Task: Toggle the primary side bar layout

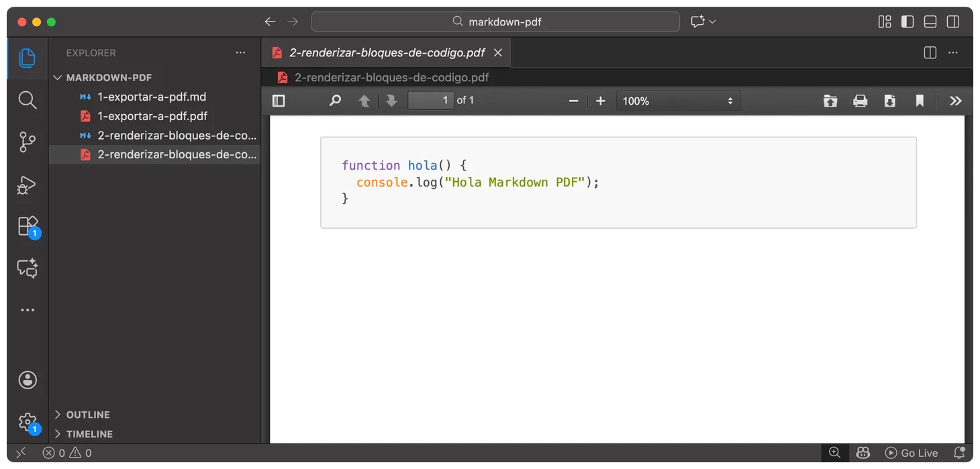Action: click(x=908, y=21)
